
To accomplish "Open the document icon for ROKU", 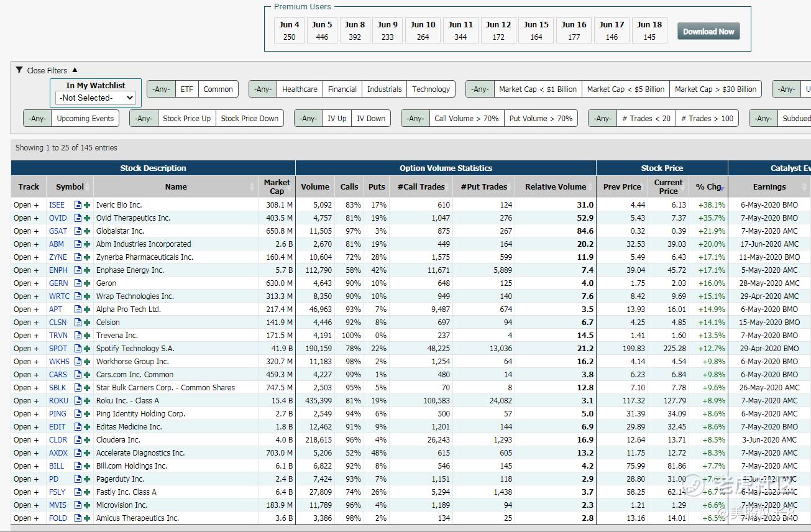I will pyautogui.click(x=78, y=401).
